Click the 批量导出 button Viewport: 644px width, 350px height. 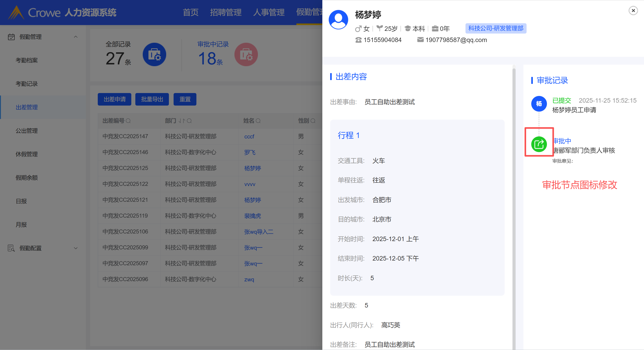point(152,99)
